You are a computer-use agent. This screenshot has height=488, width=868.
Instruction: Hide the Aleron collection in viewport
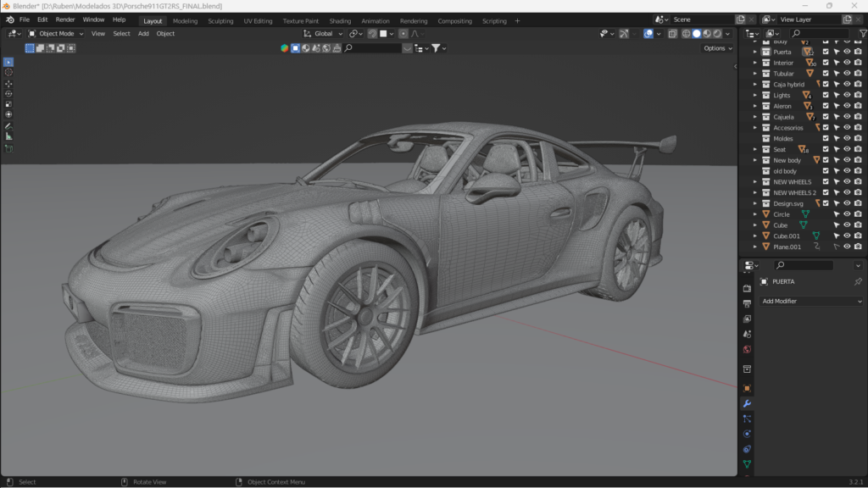pos(847,106)
